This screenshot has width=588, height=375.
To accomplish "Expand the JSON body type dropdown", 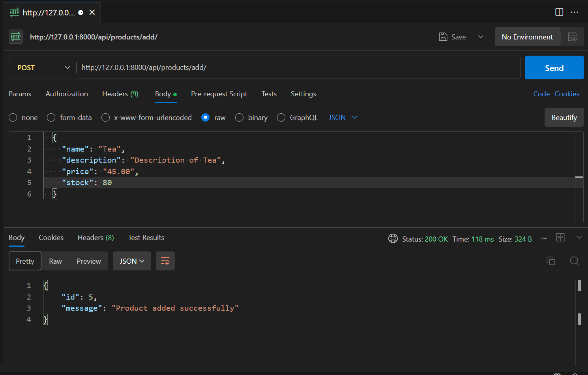I will point(343,118).
